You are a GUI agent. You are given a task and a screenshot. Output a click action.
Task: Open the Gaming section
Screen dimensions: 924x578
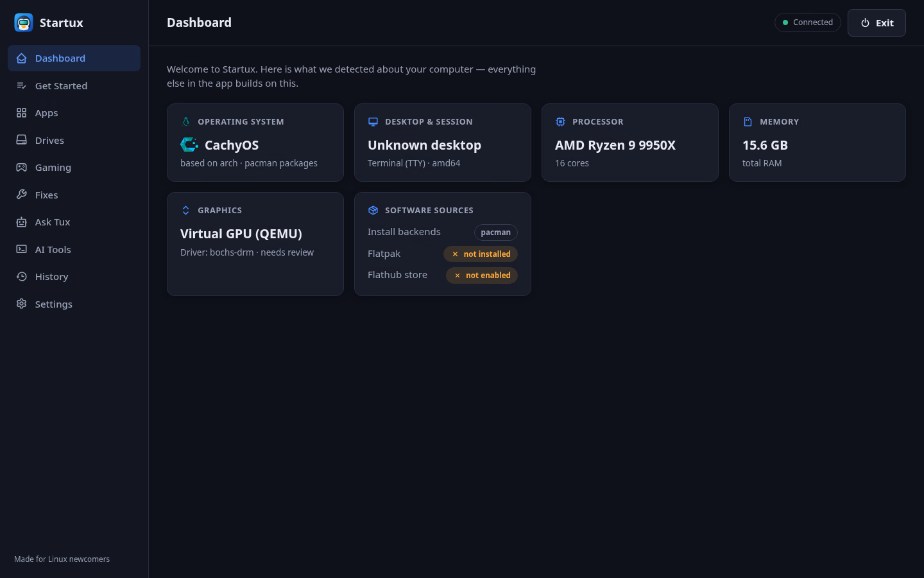click(x=74, y=168)
